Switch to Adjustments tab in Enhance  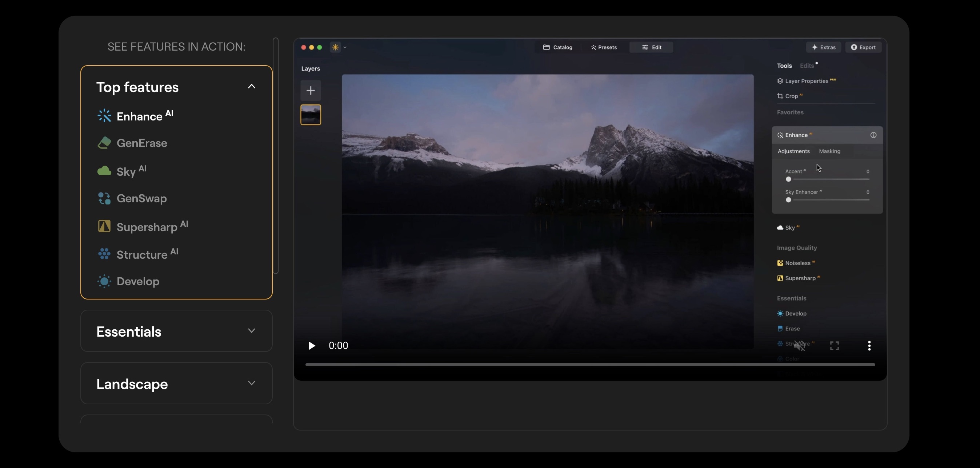pyautogui.click(x=793, y=151)
